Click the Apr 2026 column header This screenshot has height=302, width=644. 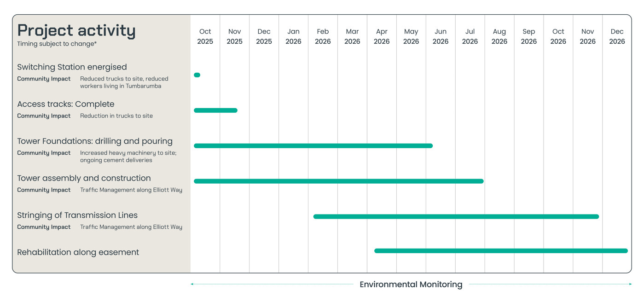click(382, 36)
